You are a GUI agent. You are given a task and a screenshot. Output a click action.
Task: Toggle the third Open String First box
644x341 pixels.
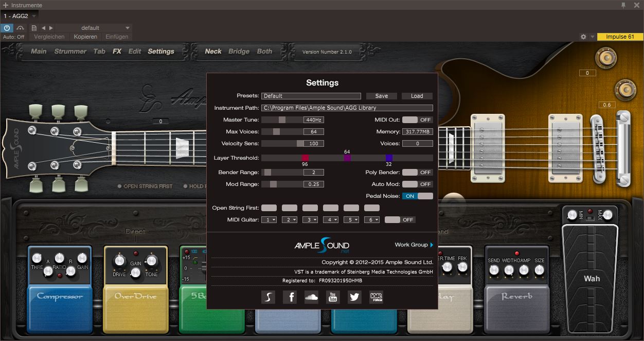point(310,208)
